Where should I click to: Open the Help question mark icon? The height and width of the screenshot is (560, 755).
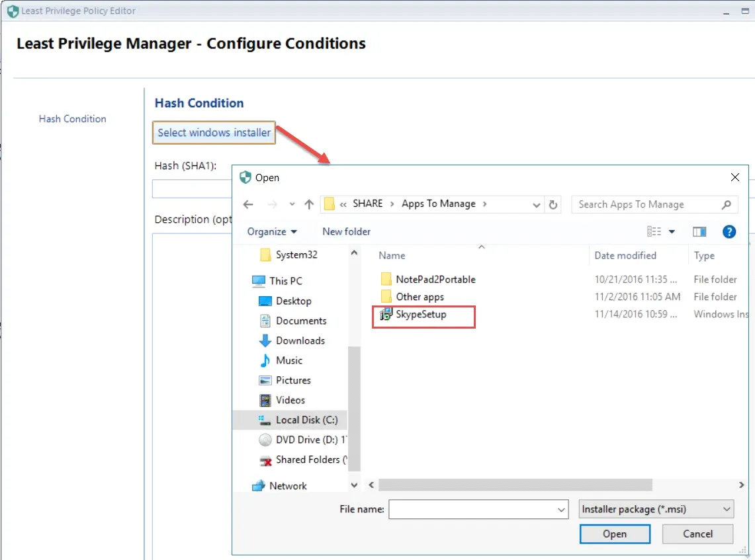tap(729, 231)
